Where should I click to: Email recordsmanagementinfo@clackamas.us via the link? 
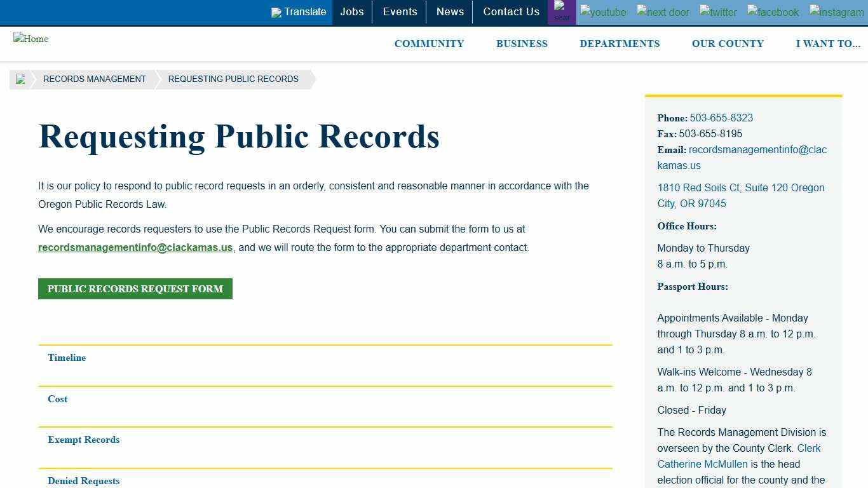[x=135, y=247]
